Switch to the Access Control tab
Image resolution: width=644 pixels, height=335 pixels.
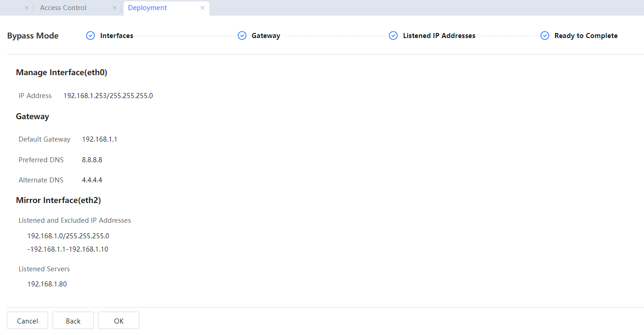63,8
